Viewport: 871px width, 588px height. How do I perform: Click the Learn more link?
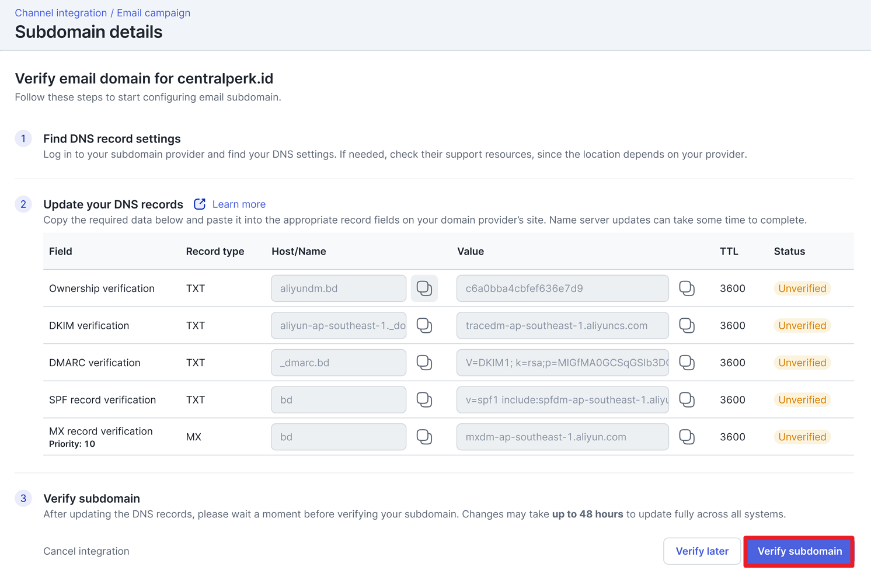pyautogui.click(x=239, y=204)
